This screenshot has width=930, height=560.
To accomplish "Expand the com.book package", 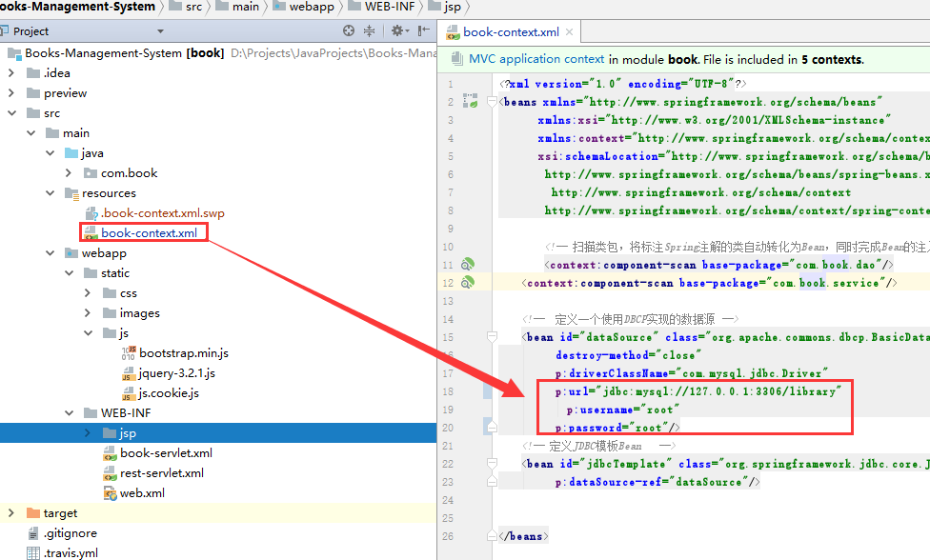I will pyautogui.click(x=69, y=173).
